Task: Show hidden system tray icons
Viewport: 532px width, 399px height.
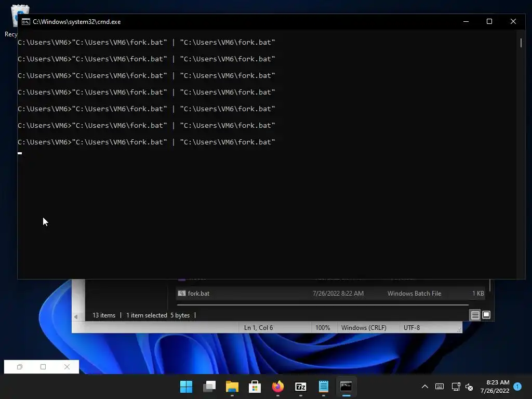Action: point(424,387)
